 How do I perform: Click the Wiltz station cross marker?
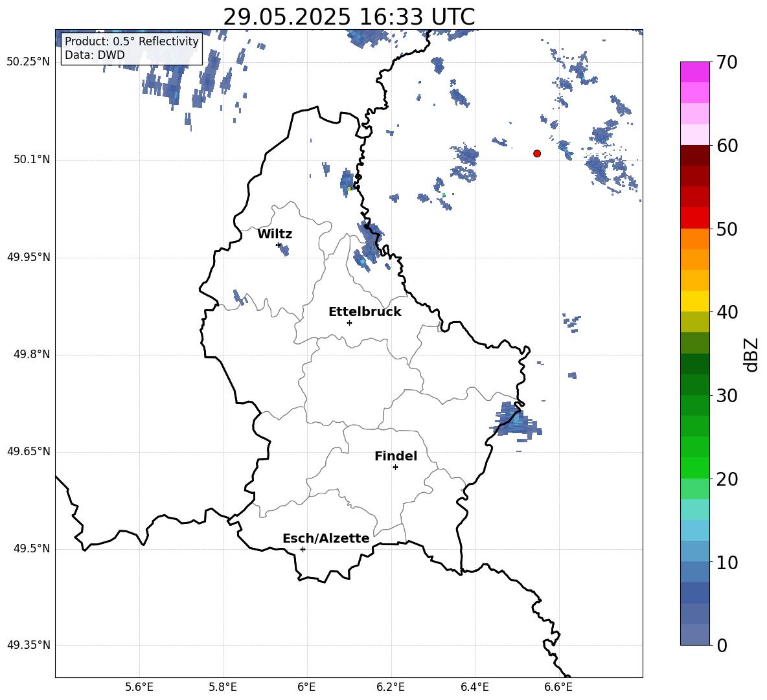[x=279, y=245]
